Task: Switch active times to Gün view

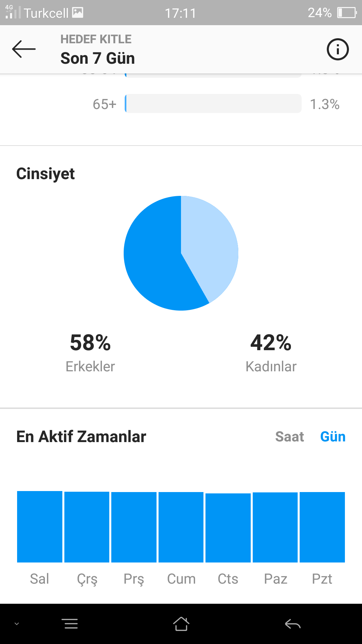Action: click(x=333, y=437)
